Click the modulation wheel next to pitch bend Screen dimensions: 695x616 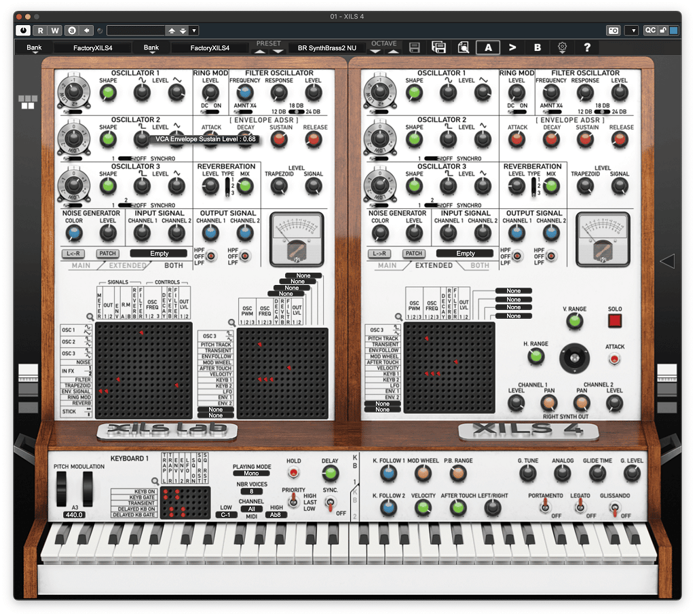pos(88,488)
